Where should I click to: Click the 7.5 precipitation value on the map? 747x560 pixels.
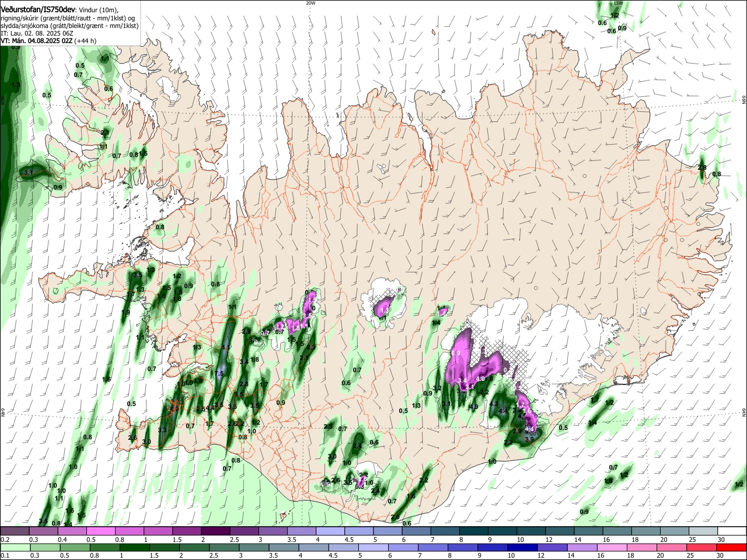click(219, 374)
